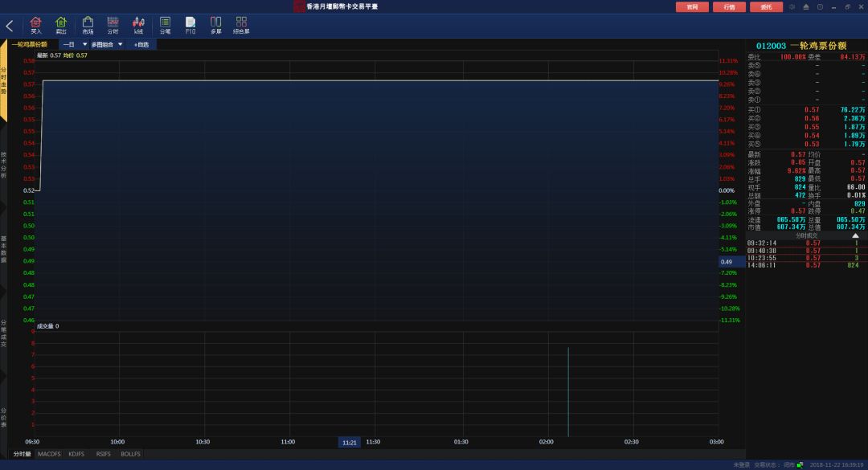
Task: Open the 卖出 (sell) green house icon
Action: [61, 25]
